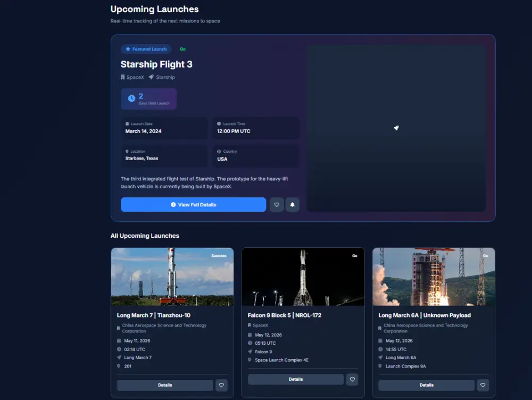532x400 pixels.
Task: Click the Starship Flight 3 title
Action: point(156,64)
